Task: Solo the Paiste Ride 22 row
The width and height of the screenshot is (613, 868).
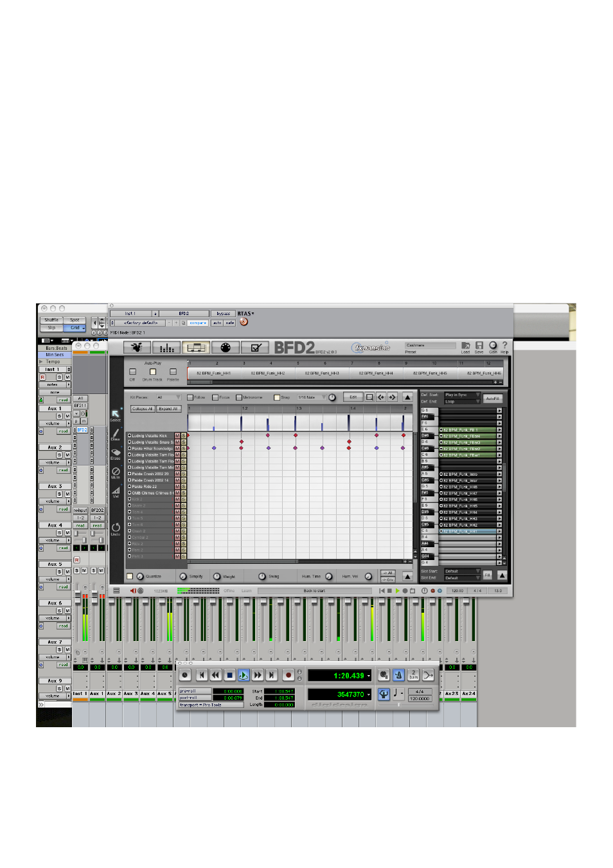Action: (x=183, y=487)
